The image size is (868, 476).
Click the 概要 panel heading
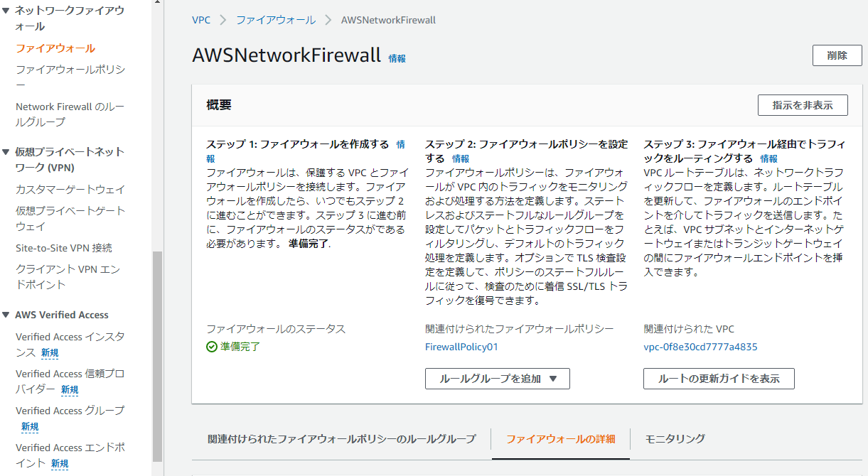point(219,105)
